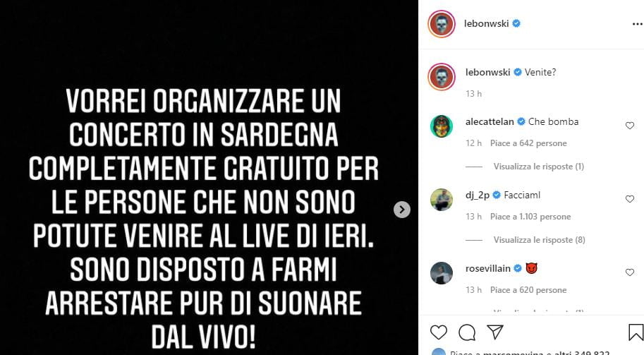Save the post with the bookmark icon

click(636, 332)
